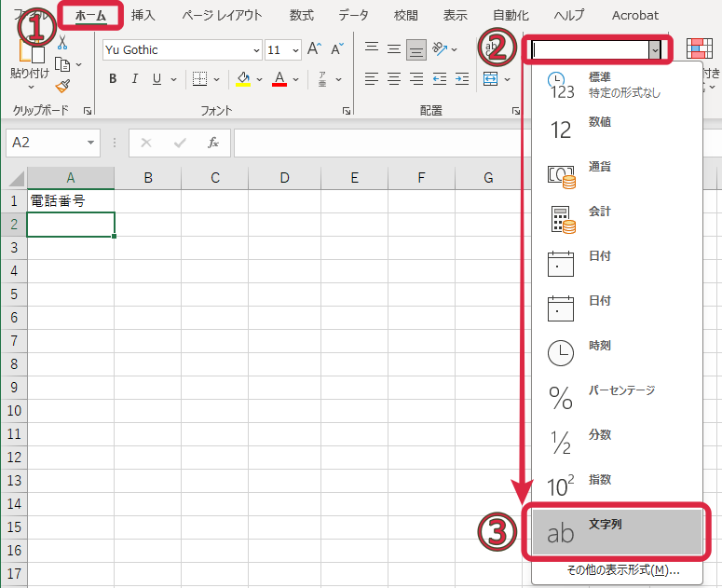Toggle Italic formatting
The width and height of the screenshot is (722, 588).
pos(134,78)
